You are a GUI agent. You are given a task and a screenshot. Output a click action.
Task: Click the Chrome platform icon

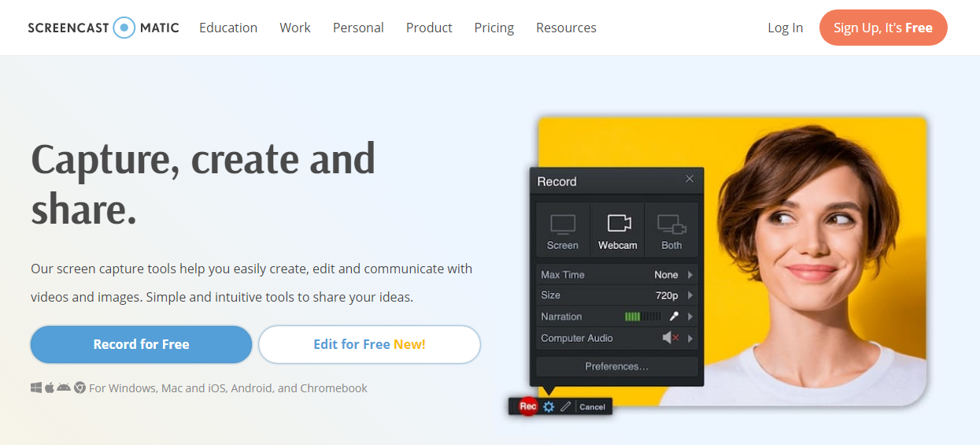[x=80, y=388]
